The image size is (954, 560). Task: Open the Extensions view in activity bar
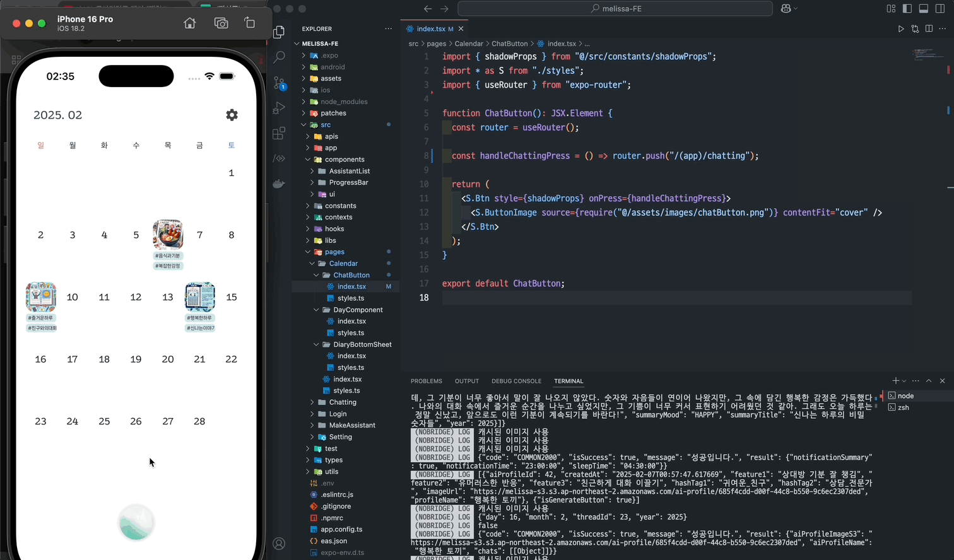point(279,133)
